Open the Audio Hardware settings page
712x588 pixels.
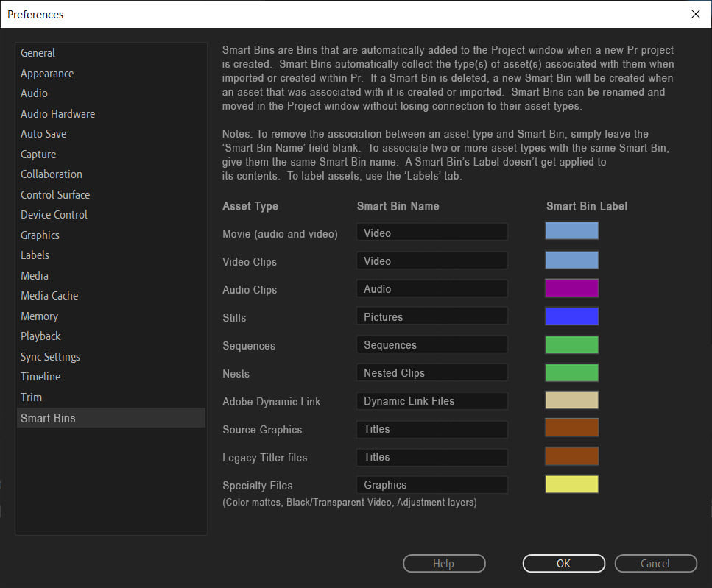tap(57, 113)
